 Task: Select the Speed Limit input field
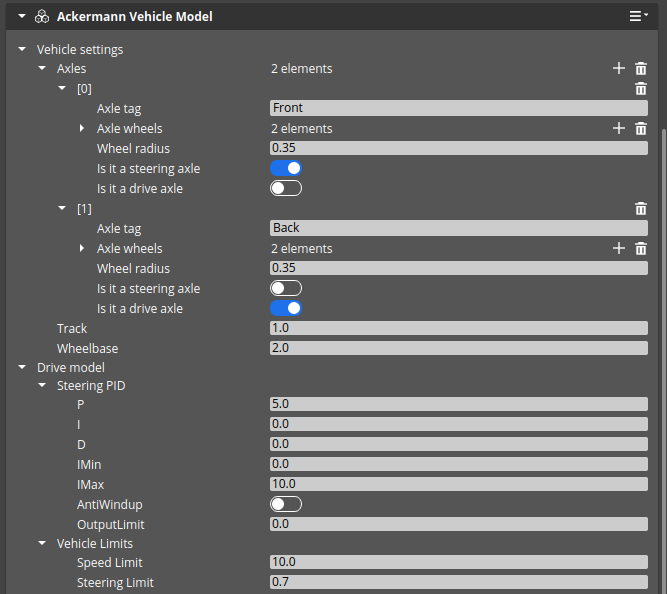(458, 562)
